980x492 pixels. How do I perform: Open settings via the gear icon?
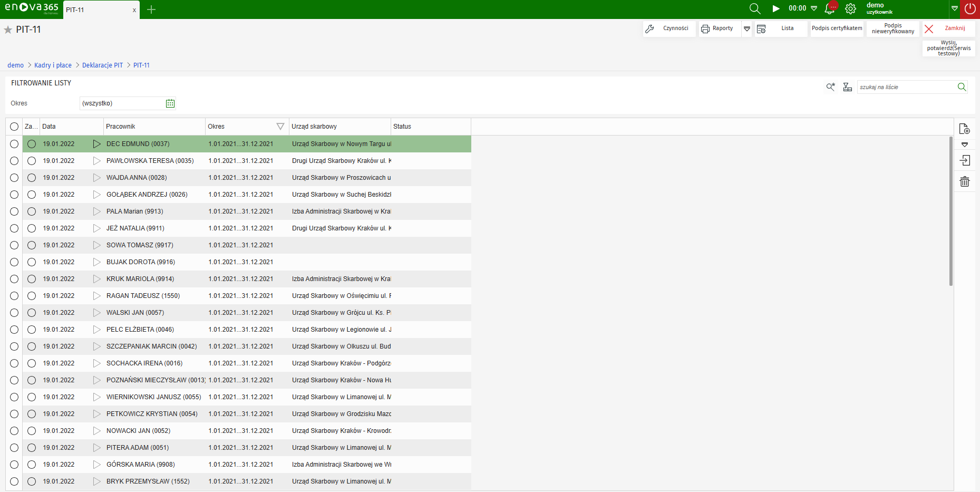pos(850,8)
